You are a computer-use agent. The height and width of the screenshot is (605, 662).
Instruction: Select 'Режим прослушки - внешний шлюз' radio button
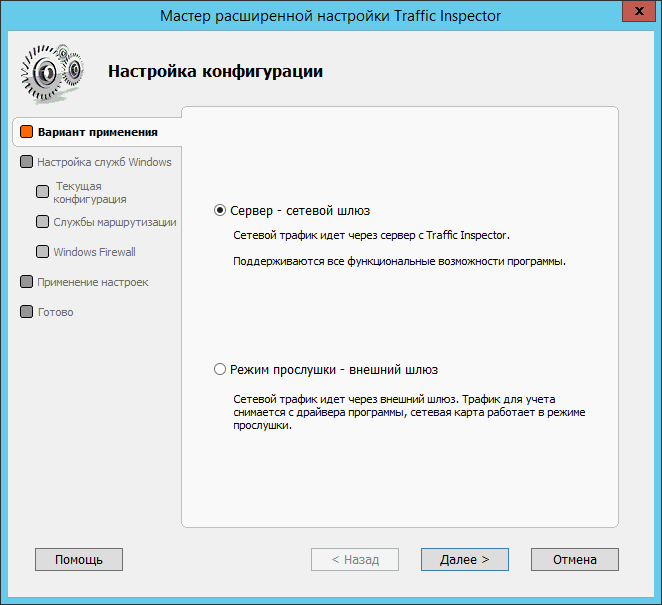(x=220, y=369)
